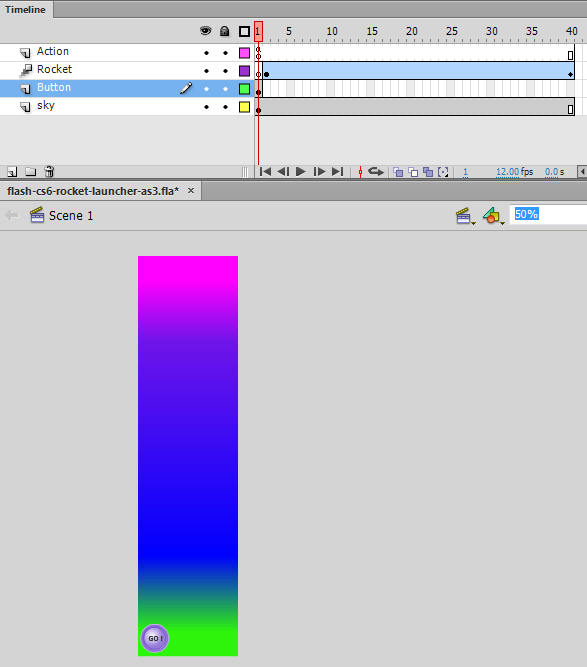Select flash-cs6-rocket-launcher-as3.fla document tab
This screenshot has height=667, width=587.
93,191
